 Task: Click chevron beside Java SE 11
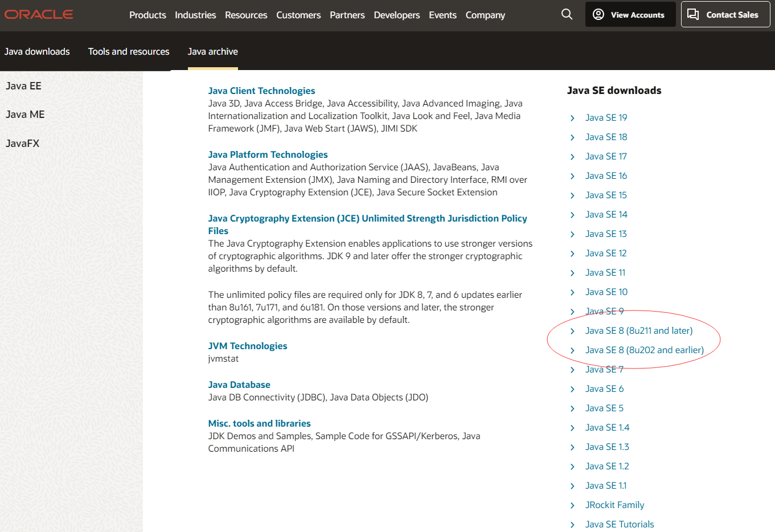pyautogui.click(x=572, y=273)
